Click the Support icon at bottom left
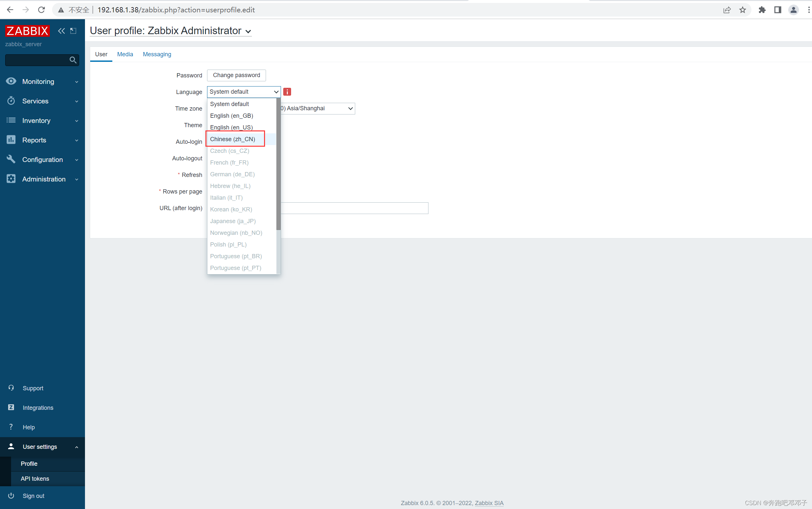This screenshot has height=509, width=812. (x=11, y=388)
